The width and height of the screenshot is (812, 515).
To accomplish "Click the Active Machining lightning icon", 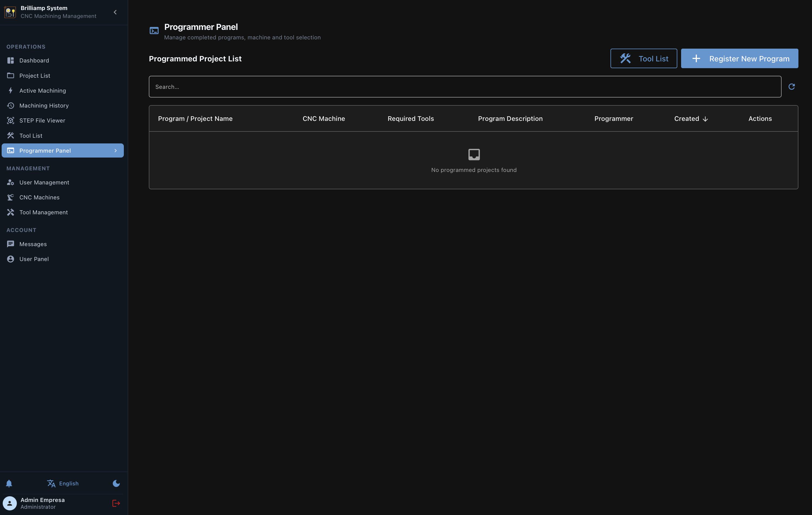I will click(10, 90).
